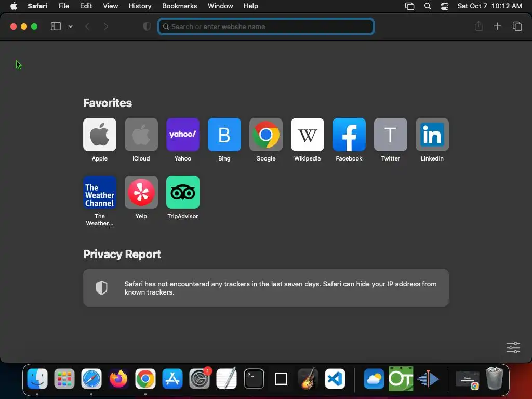Click the white square app in Dock

(281, 378)
